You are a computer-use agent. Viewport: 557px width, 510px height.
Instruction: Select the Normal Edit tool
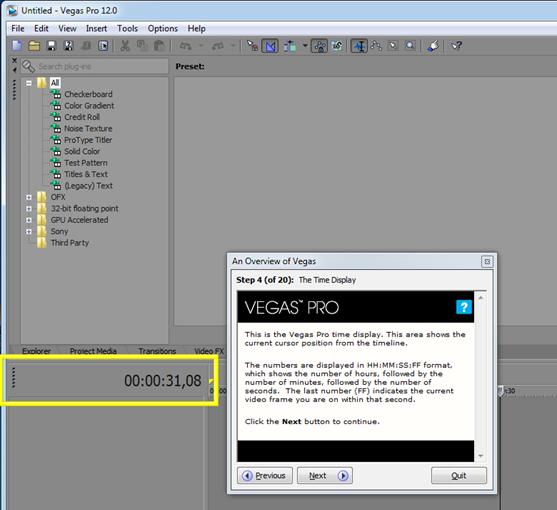tap(359, 46)
